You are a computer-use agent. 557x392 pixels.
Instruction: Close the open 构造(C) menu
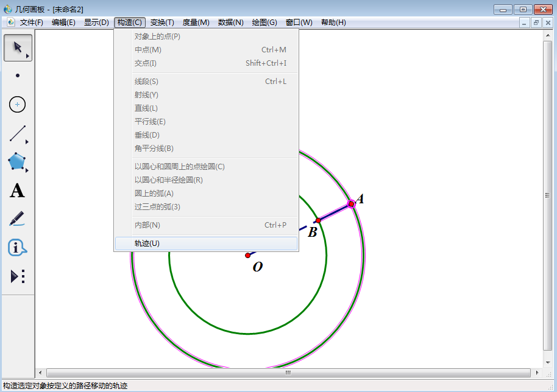point(130,23)
